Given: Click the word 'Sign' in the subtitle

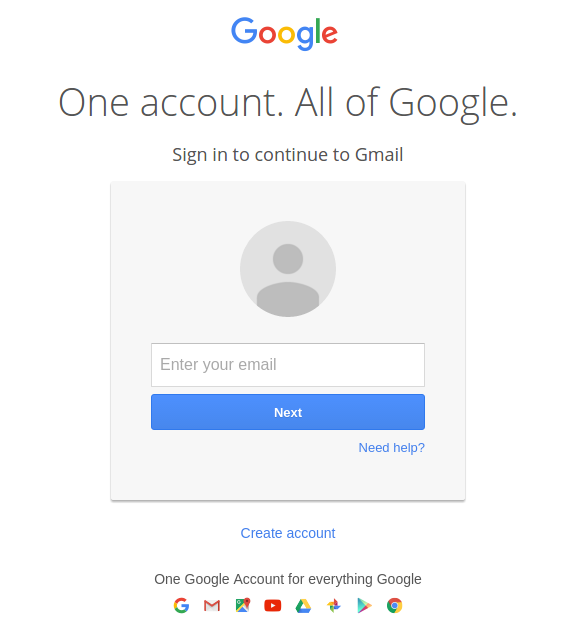Looking at the screenshot, I should [190, 155].
